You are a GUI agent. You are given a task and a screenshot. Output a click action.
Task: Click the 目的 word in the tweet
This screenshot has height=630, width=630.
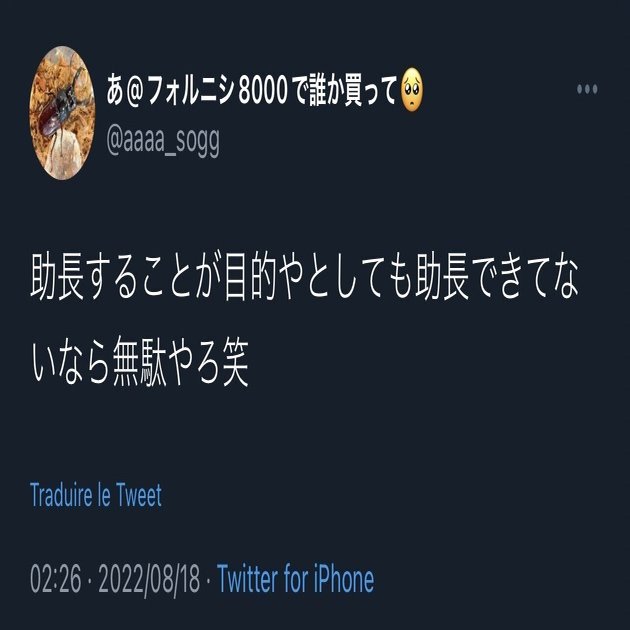250,276
